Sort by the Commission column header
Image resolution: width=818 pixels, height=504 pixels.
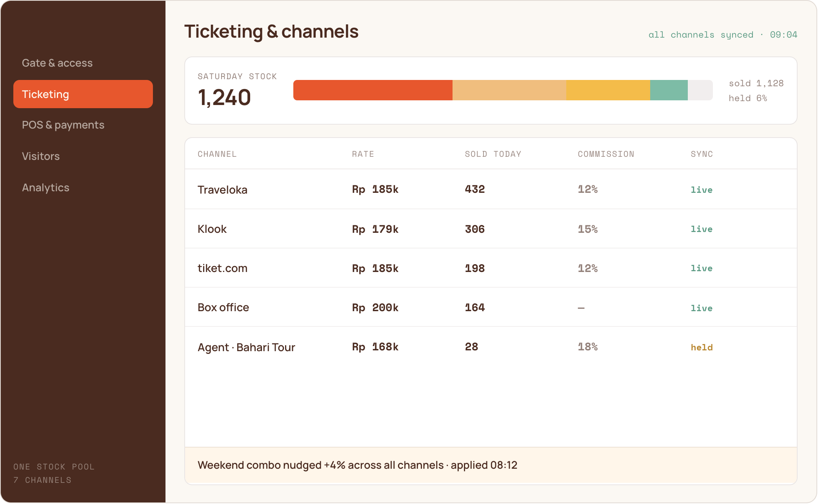click(x=606, y=154)
